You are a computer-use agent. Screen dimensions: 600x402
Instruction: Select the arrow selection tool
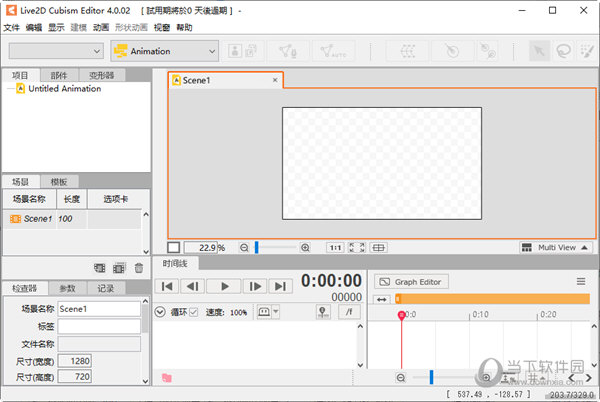[x=539, y=51]
